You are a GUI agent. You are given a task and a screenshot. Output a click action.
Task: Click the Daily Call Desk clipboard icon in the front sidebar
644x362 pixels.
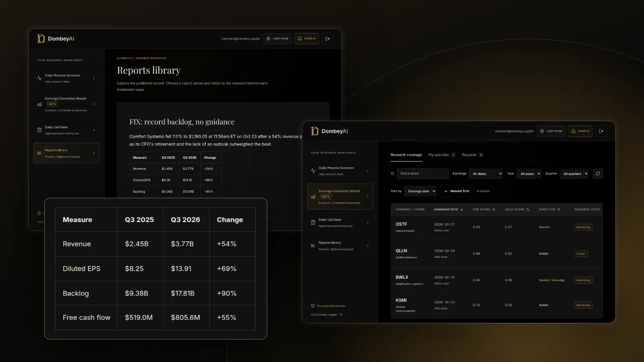313,222
